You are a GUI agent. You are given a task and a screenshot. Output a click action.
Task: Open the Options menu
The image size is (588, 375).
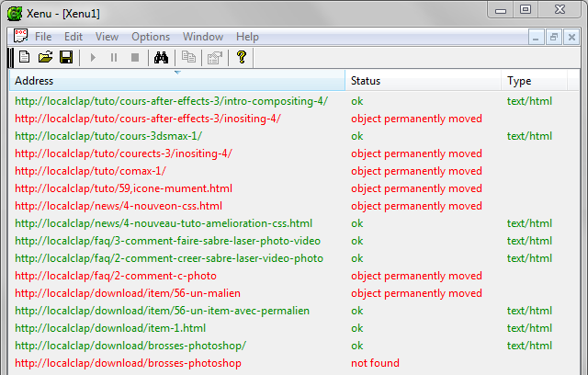pyautogui.click(x=151, y=37)
